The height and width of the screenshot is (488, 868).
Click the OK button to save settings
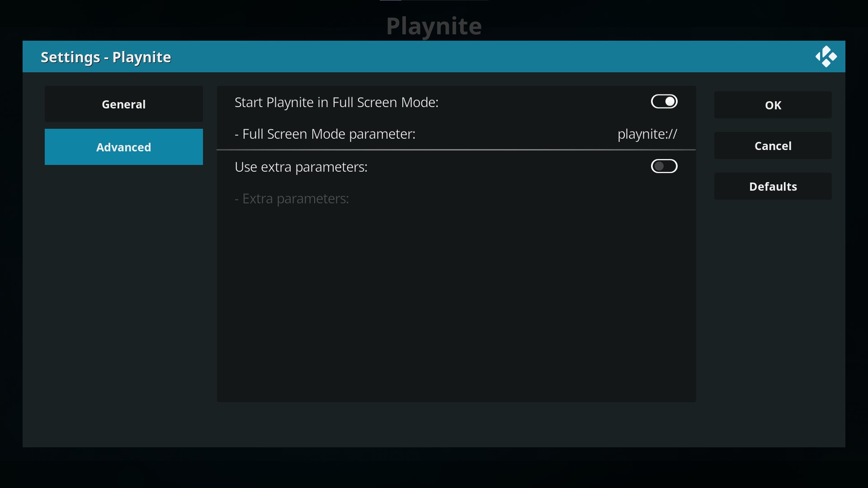click(773, 105)
